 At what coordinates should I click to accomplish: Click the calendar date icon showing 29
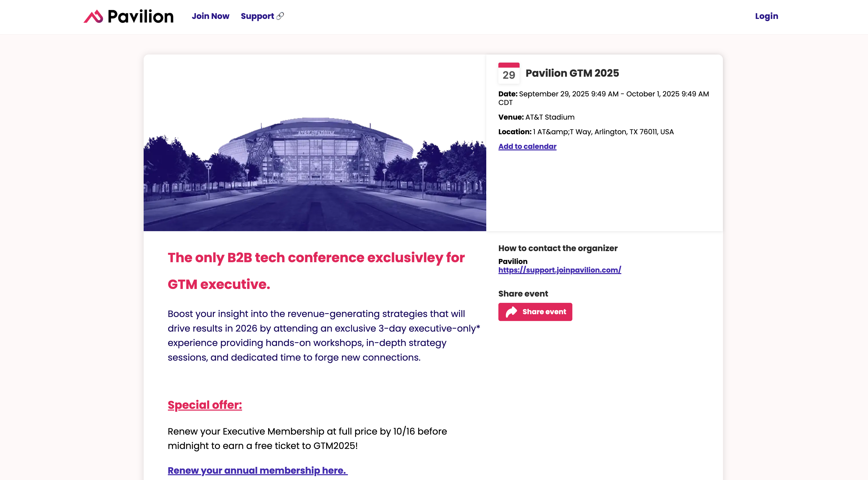coord(509,73)
